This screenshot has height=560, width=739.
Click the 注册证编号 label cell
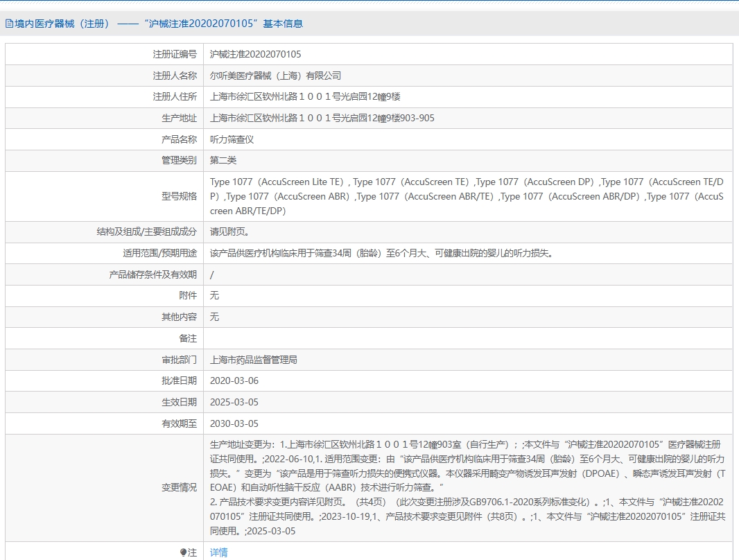(x=175, y=54)
